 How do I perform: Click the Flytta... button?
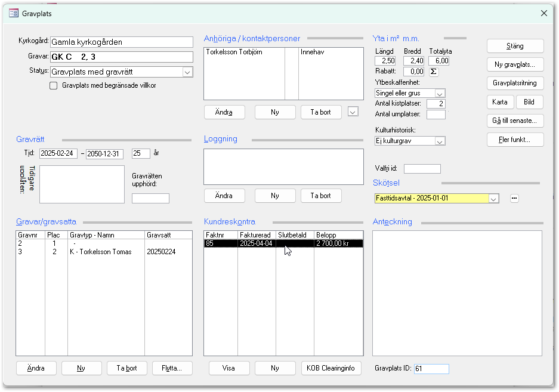click(x=172, y=368)
